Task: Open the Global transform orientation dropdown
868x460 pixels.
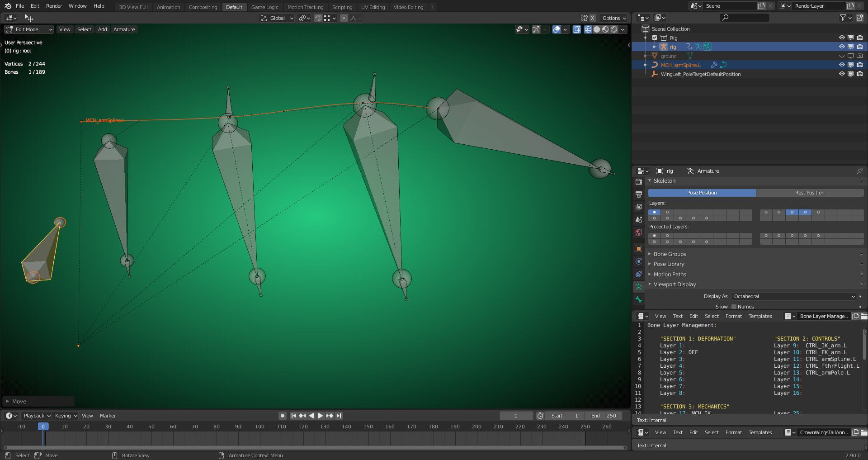Action: (x=276, y=18)
